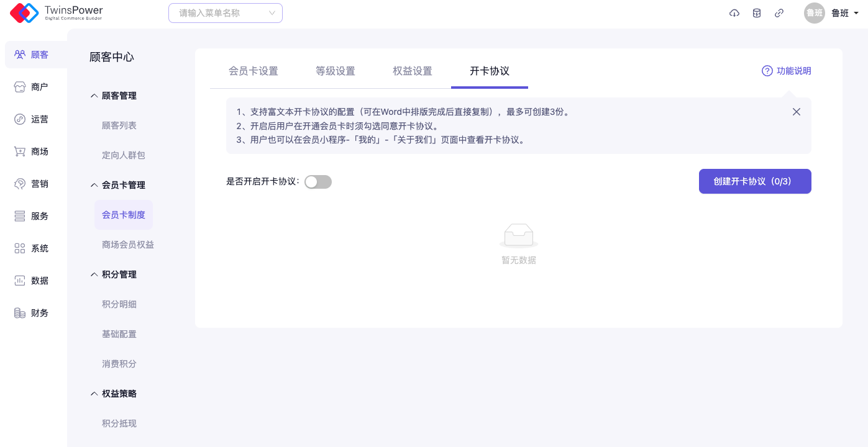Viewport: 868px width, 447px height.
Task: Open 商户 section in left sidebar
Action: coord(32,87)
